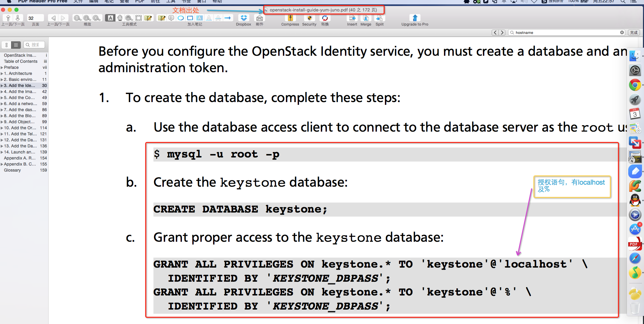Select the hand scroll tool mode
This screenshot has height=324, width=644.
pos(120,18)
